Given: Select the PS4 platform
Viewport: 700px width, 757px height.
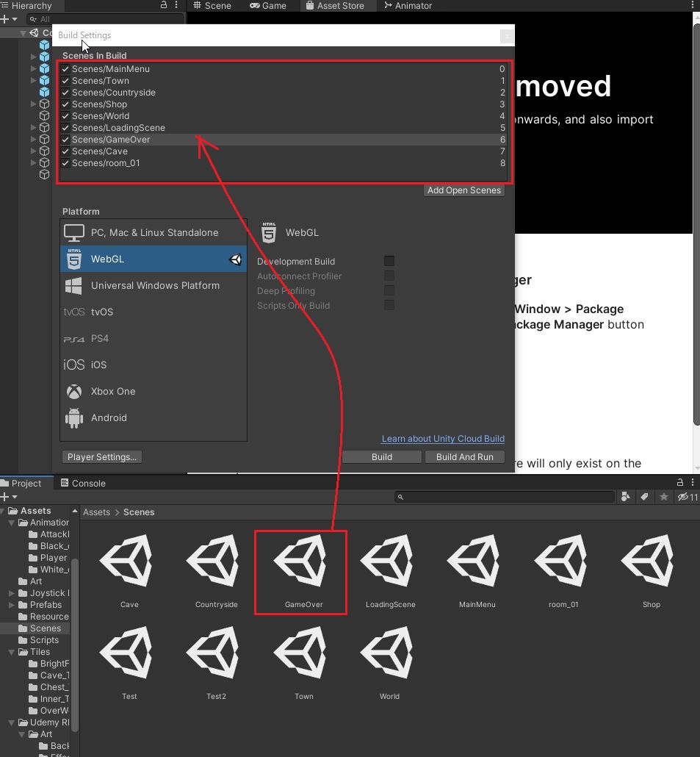Looking at the screenshot, I should coord(154,338).
